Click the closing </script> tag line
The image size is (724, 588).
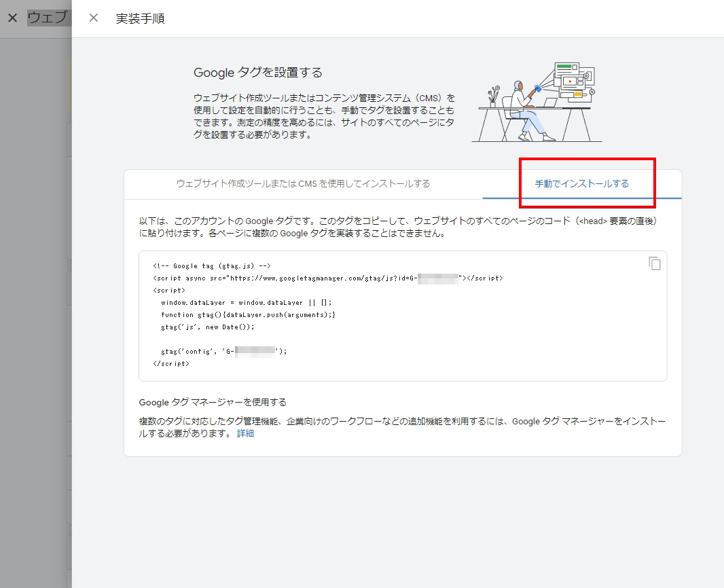tap(171, 364)
